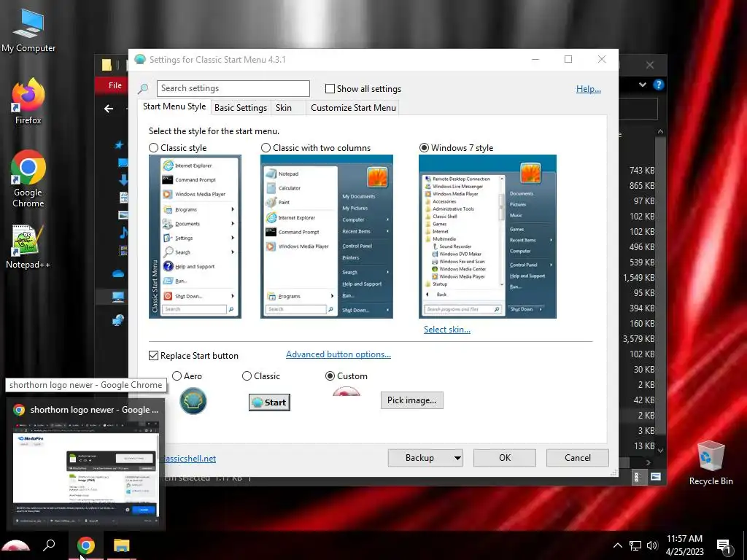Click the two columns style preview image

point(327,236)
